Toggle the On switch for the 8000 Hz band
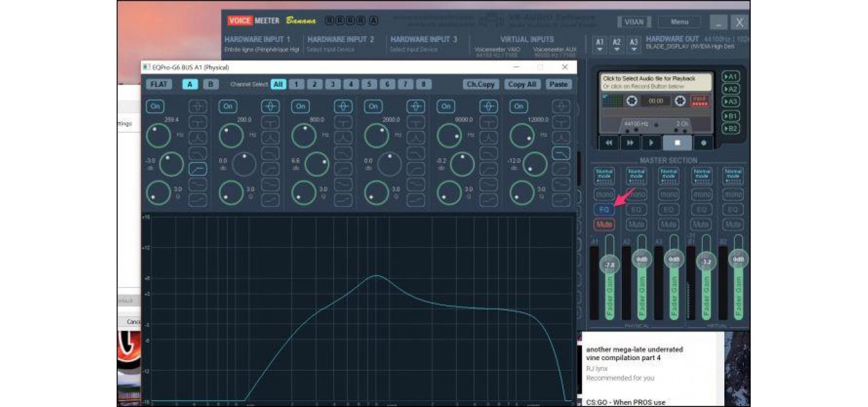This screenshot has width=868, height=407. point(446,106)
